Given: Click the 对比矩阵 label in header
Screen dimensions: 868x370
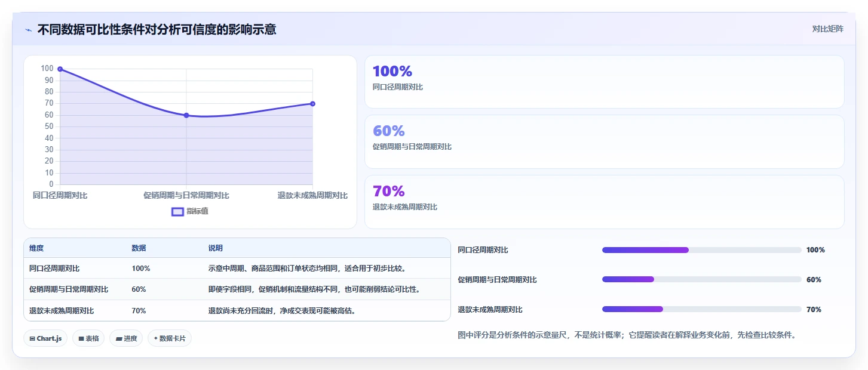Looking at the screenshot, I should point(828,29).
